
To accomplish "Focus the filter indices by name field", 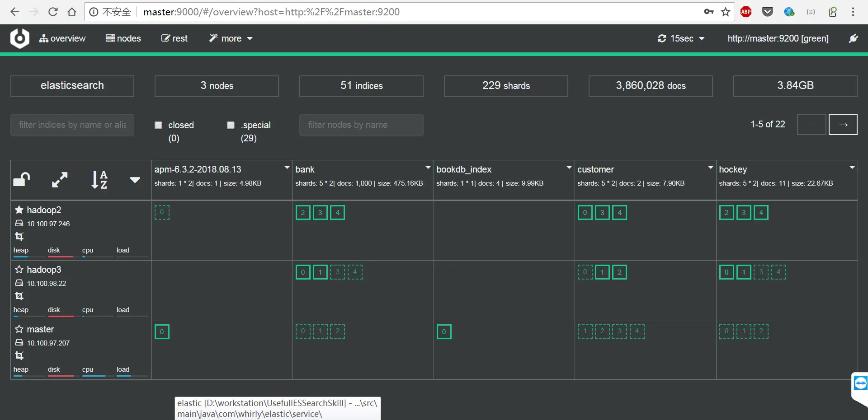I will coord(72,125).
